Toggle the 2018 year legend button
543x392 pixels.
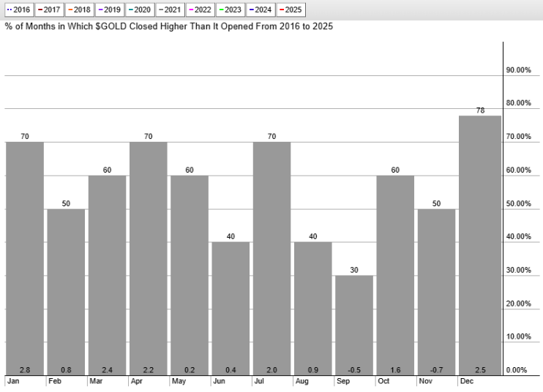(79, 10)
